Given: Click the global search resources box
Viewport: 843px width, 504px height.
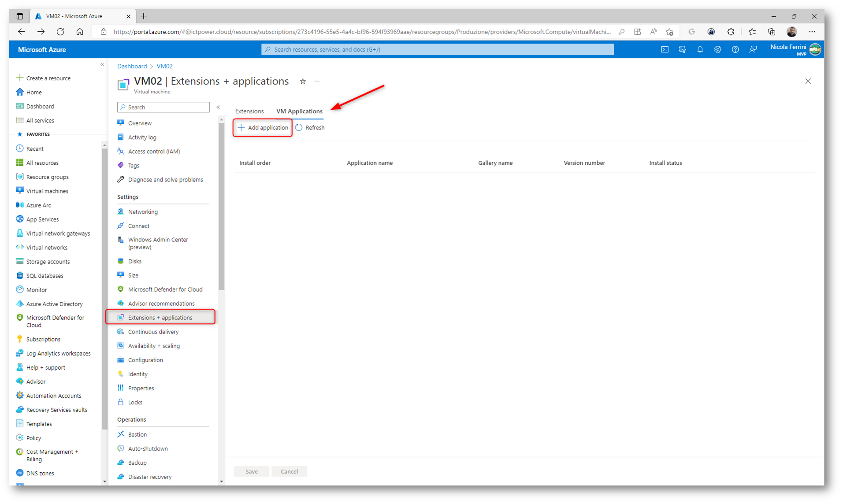Looking at the screenshot, I should (438, 49).
